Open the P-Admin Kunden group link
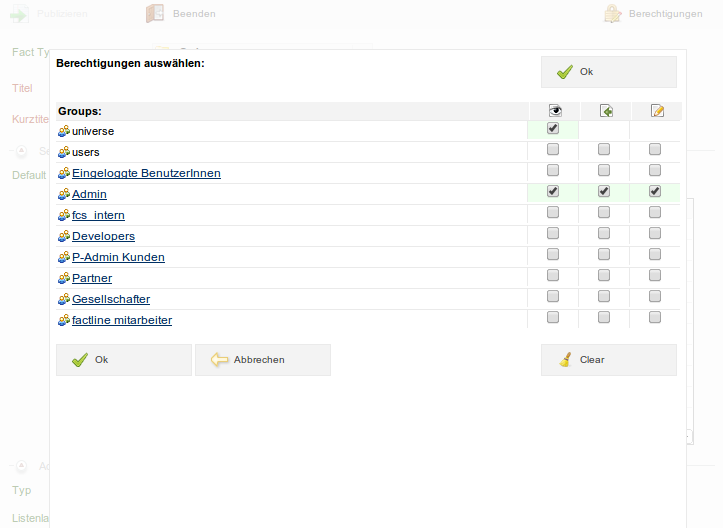The image size is (723, 528). [118, 257]
